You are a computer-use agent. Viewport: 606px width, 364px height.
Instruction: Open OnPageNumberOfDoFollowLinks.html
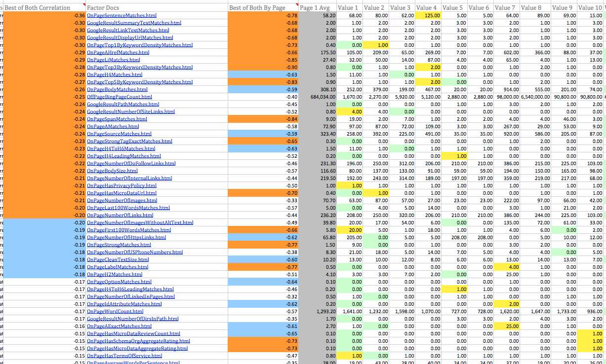(131, 164)
